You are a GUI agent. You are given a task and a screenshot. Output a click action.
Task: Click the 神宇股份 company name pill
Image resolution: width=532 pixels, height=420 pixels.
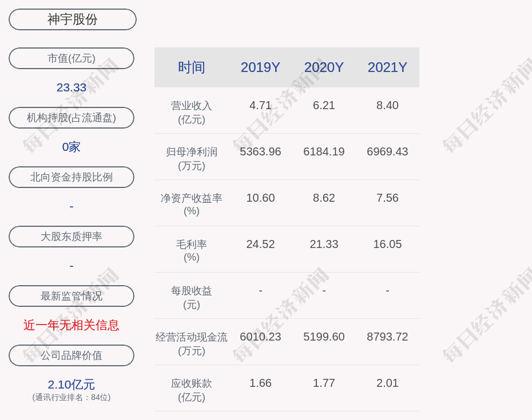72,19
